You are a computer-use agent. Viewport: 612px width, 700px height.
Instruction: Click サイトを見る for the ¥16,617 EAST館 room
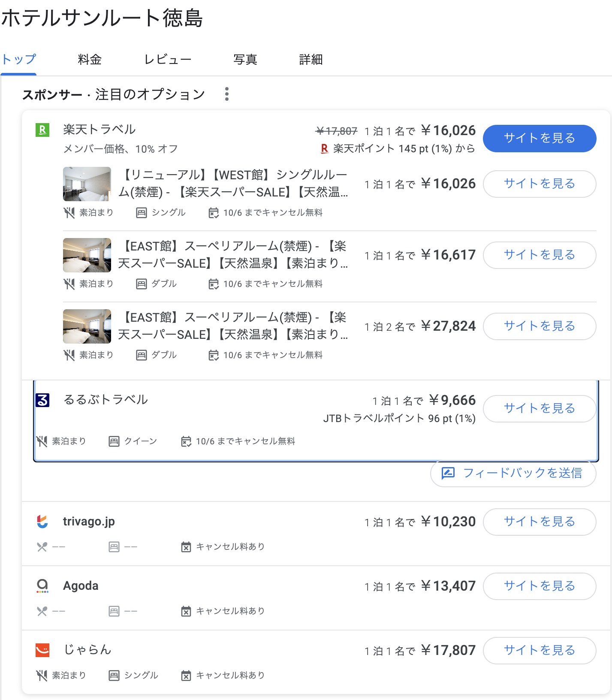(x=540, y=255)
